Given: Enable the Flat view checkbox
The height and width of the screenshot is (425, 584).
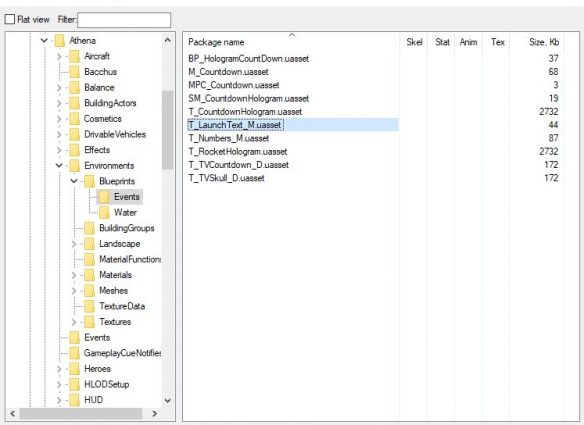Looking at the screenshot, I should pos(10,19).
